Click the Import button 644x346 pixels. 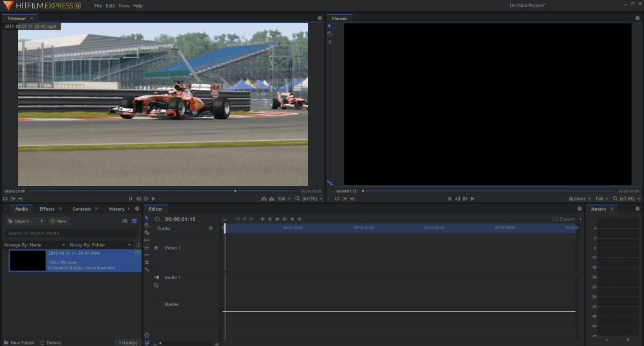coord(22,221)
